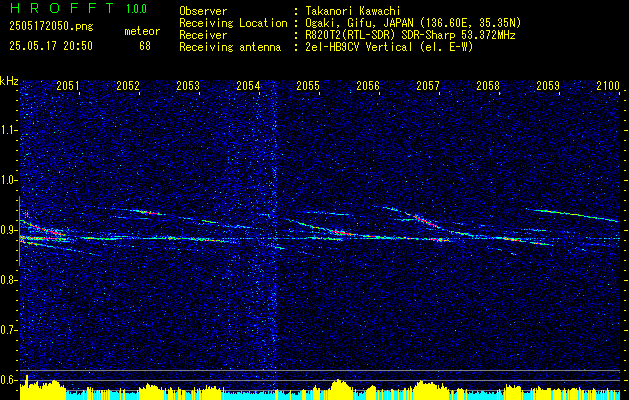Click the 0.6 kHz frequency label
The height and width of the screenshot is (400, 629).
8,380
